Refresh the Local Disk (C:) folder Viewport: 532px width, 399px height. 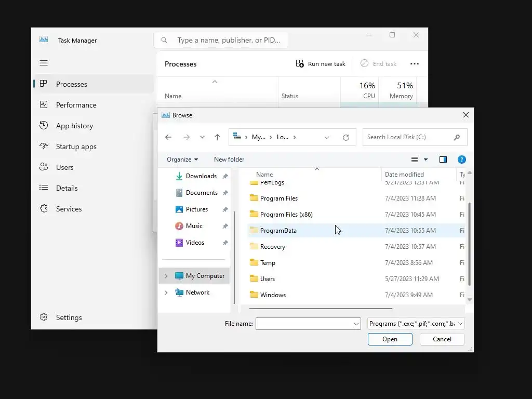pos(345,137)
